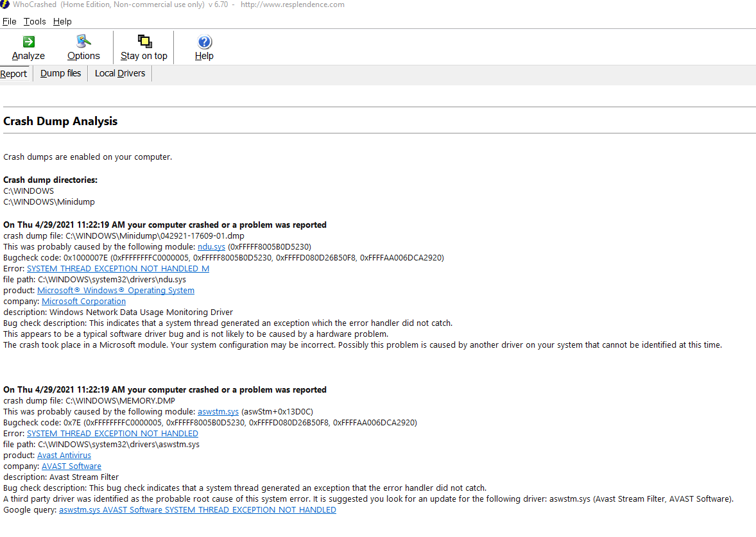Click the 'Crash dump directories:' label
Viewport: 756px width, 537px height.
pos(50,180)
